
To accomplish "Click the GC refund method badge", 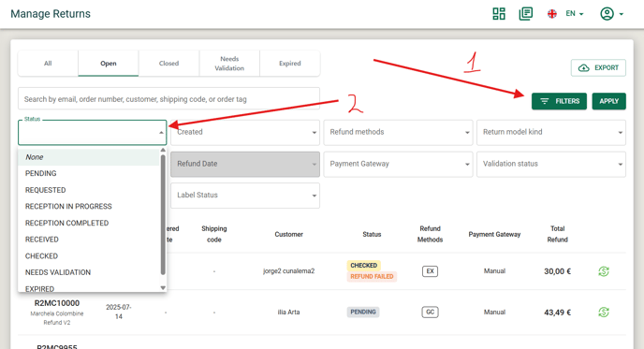I will (430, 313).
